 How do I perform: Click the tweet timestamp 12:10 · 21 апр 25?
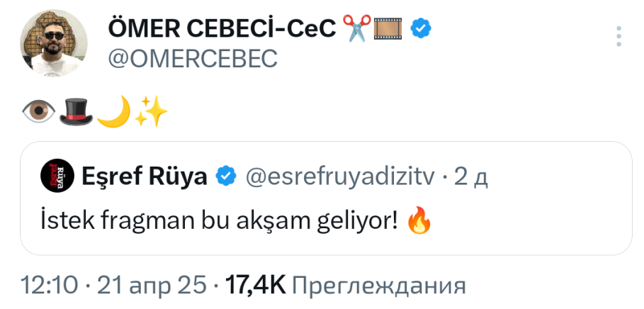click(115, 286)
